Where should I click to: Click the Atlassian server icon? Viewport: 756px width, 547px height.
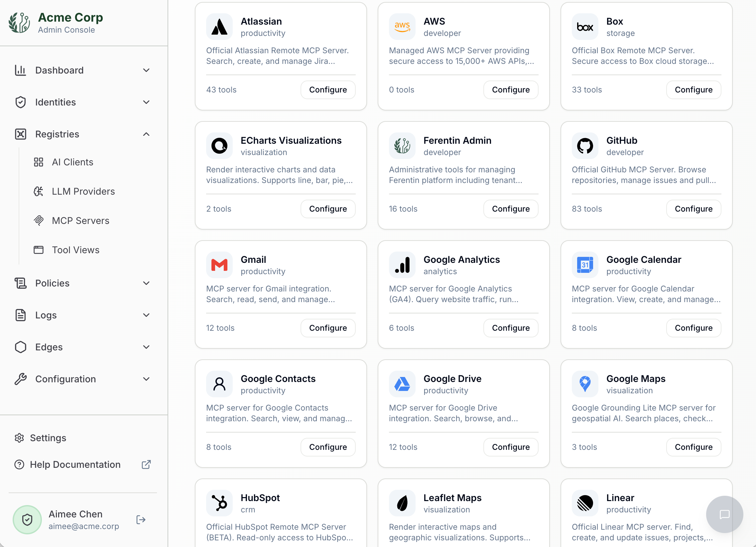(219, 26)
